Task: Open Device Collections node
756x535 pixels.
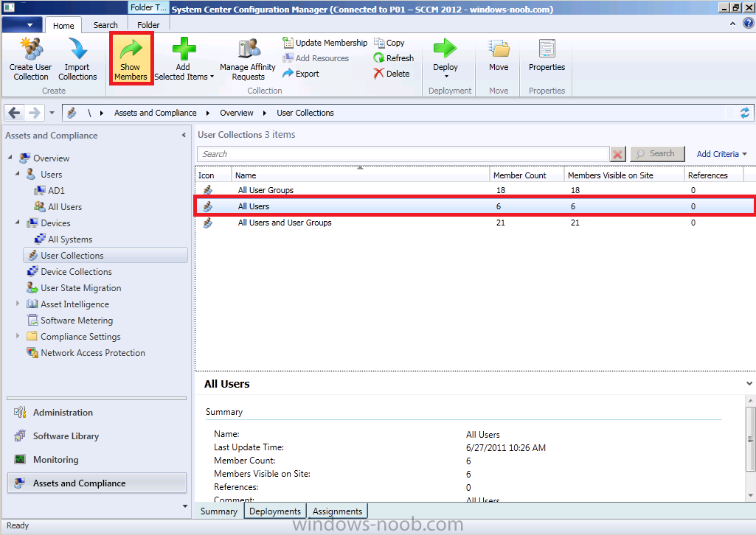Action: point(69,272)
